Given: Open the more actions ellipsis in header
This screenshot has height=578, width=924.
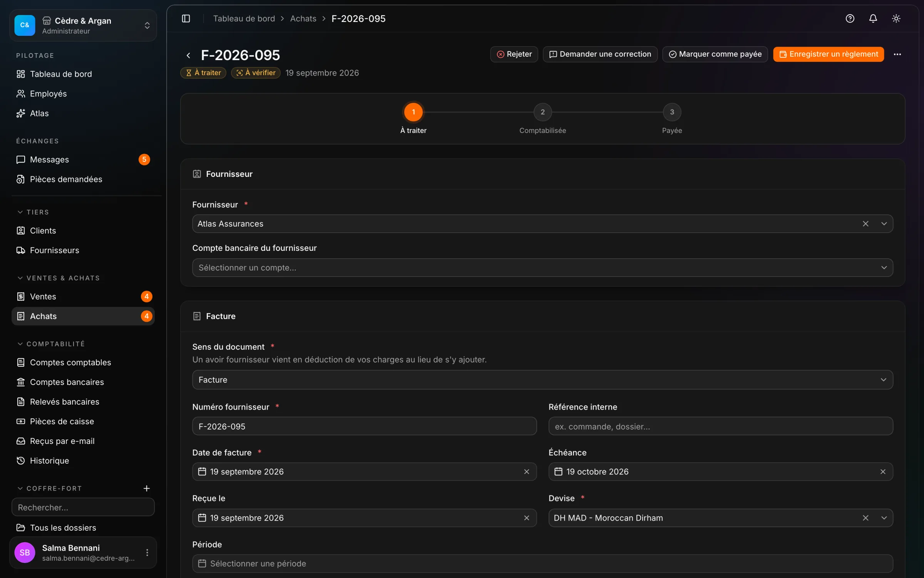Looking at the screenshot, I should click(897, 54).
